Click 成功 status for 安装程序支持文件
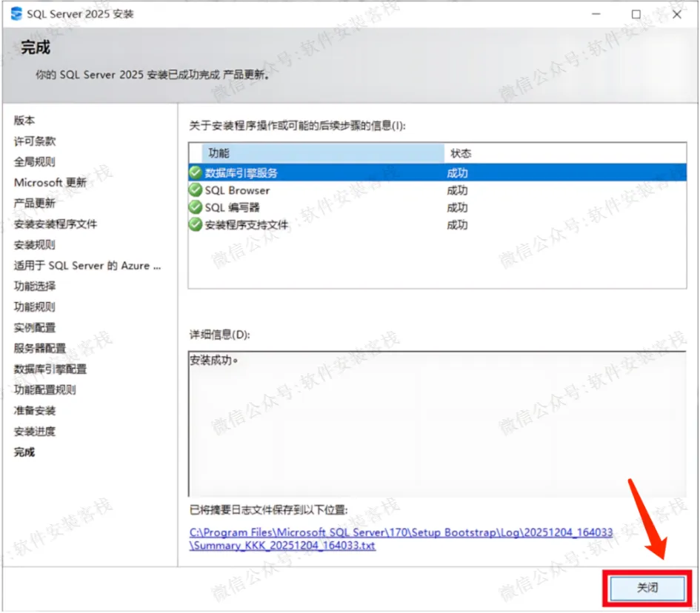Screen dimensions: 700x613 (x=457, y=225)
